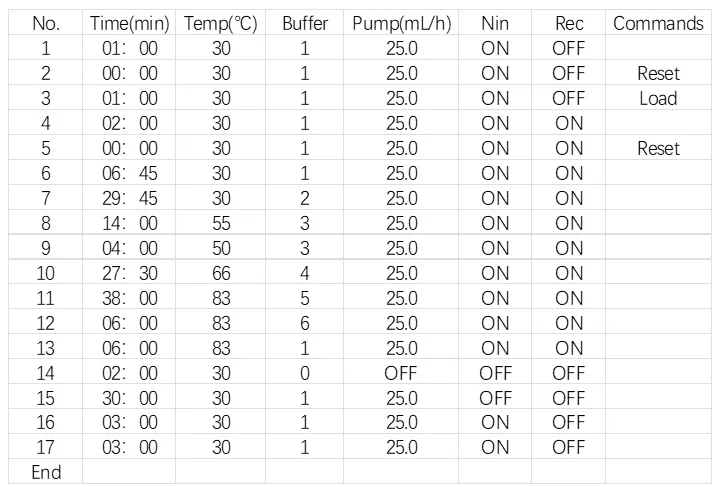
Task: Select the "End" row label
Action: coord(46,472)
